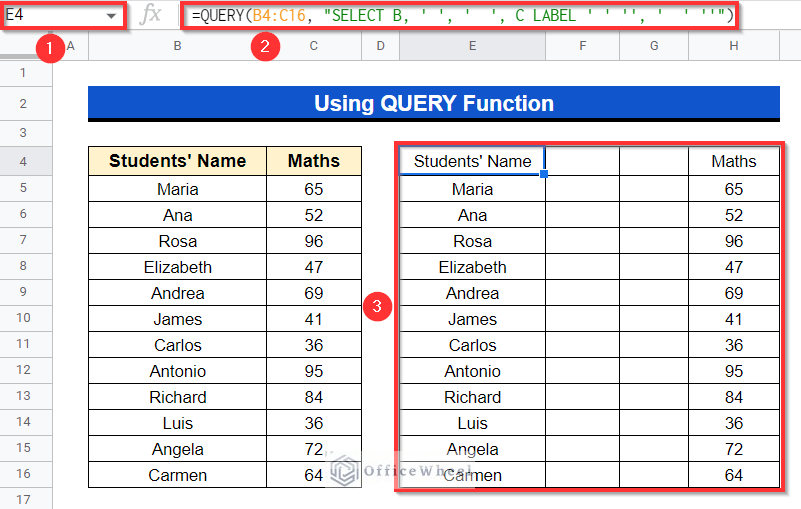This screenshot has width=801, height=509.
Task: Select column D header
Action: 381,46
